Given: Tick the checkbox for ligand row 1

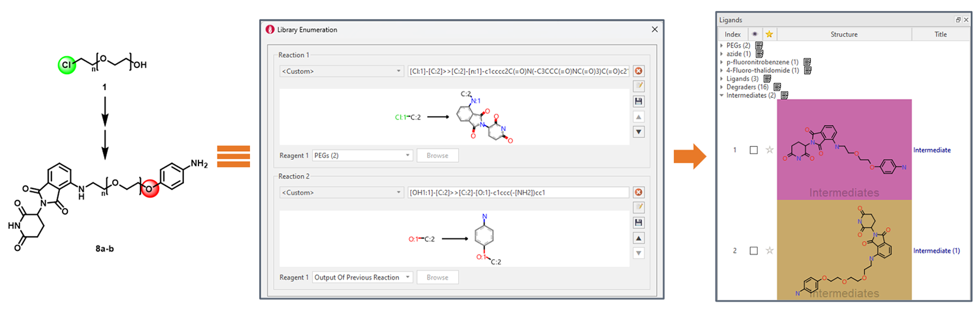Looking at the screenshot, I should click(753, 150).
